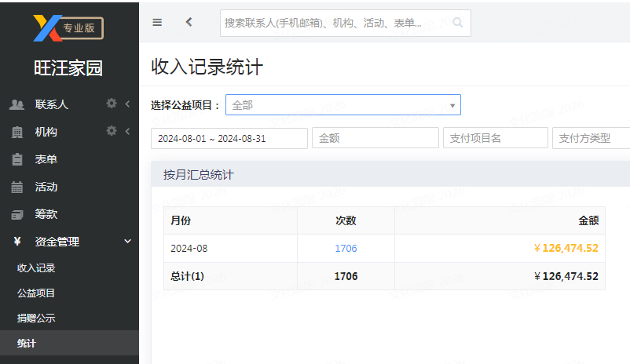Screen dimensions: 630x364
Task: Click the 支付方类型 filter field
Action: (591, 138)
